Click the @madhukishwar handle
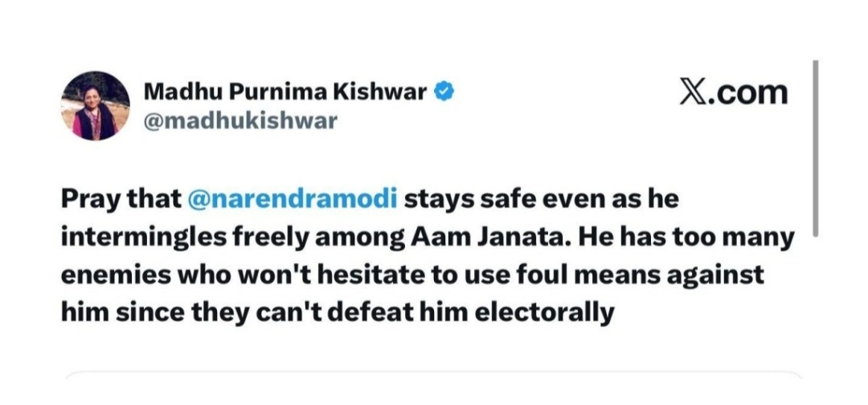The height and width of the screenshot is (405, 868). 240,121
